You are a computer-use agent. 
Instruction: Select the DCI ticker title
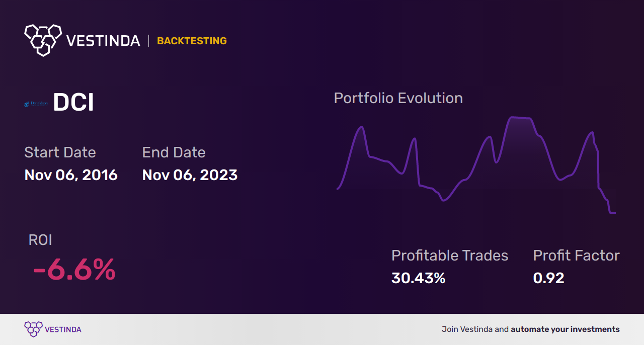tap(73, 103)
